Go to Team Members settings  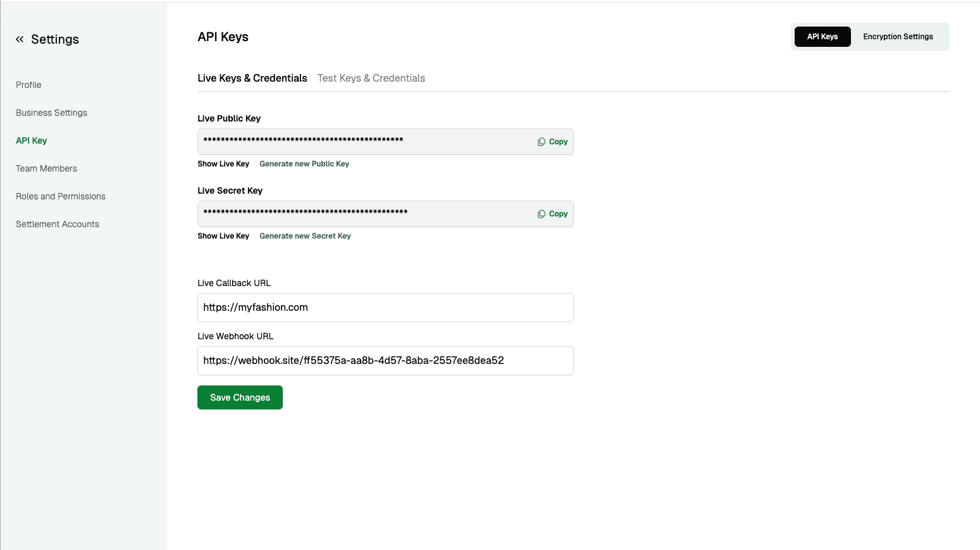pyautogui.click(x=46, y=168)
